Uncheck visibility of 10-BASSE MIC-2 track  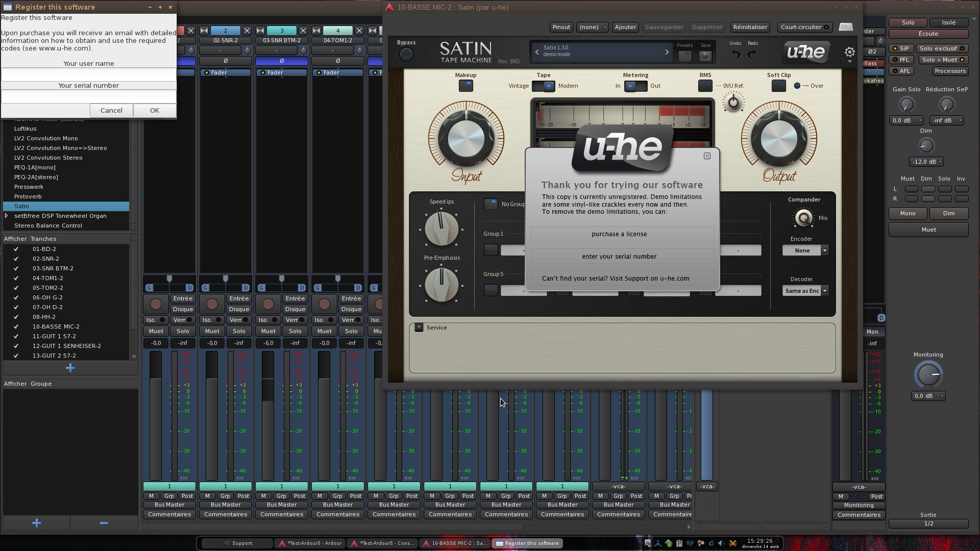[x=16, y=327]
